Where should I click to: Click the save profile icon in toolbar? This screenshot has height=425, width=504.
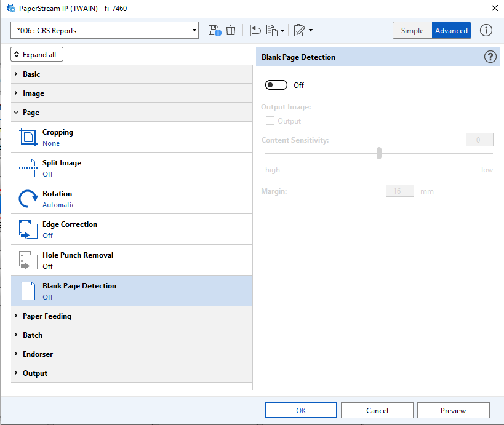[x=214, y=30]
